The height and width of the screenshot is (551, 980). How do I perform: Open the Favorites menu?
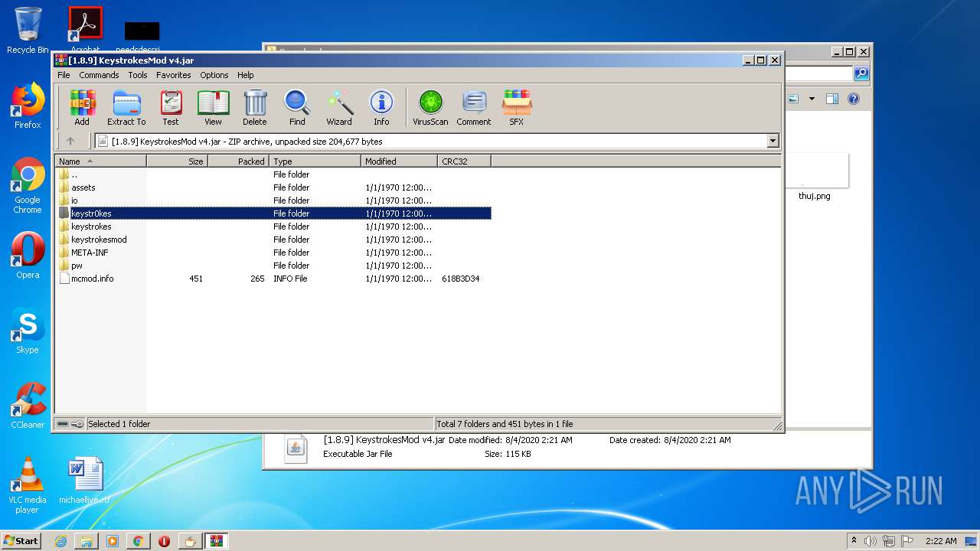click(x=174, y=75)
